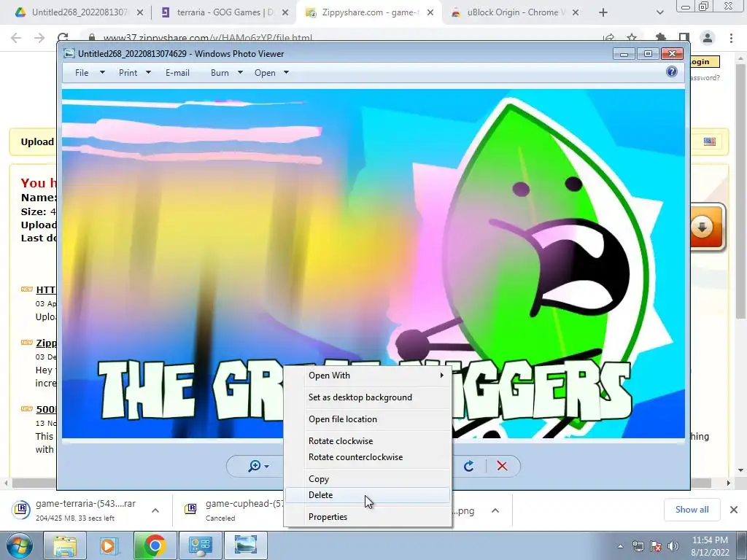Click the horizontal scrollbar right arrow
Image resolution: width=747 pixels, height=560 pixels.
(729, 483)
